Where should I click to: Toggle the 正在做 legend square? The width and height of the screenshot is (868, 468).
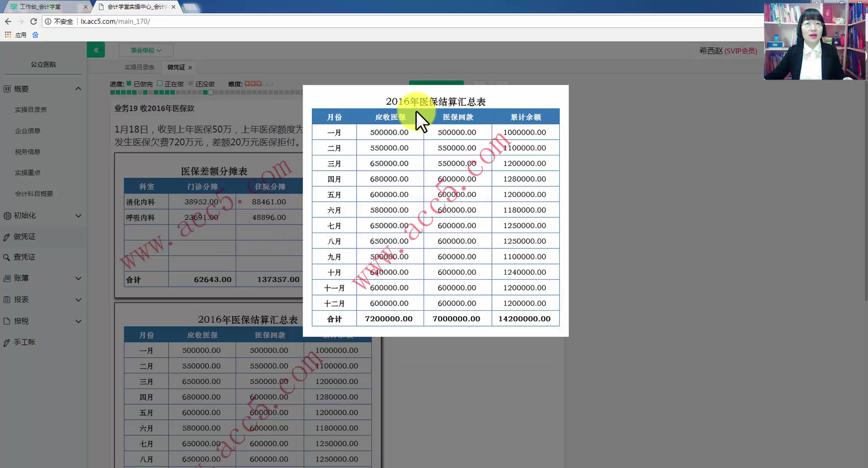click(160, 84)
